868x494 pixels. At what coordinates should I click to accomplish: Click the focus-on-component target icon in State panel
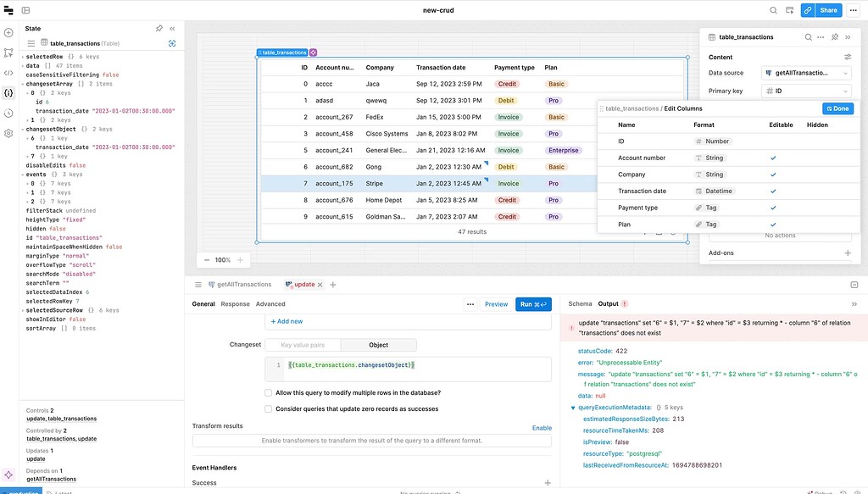coord(172,43)
